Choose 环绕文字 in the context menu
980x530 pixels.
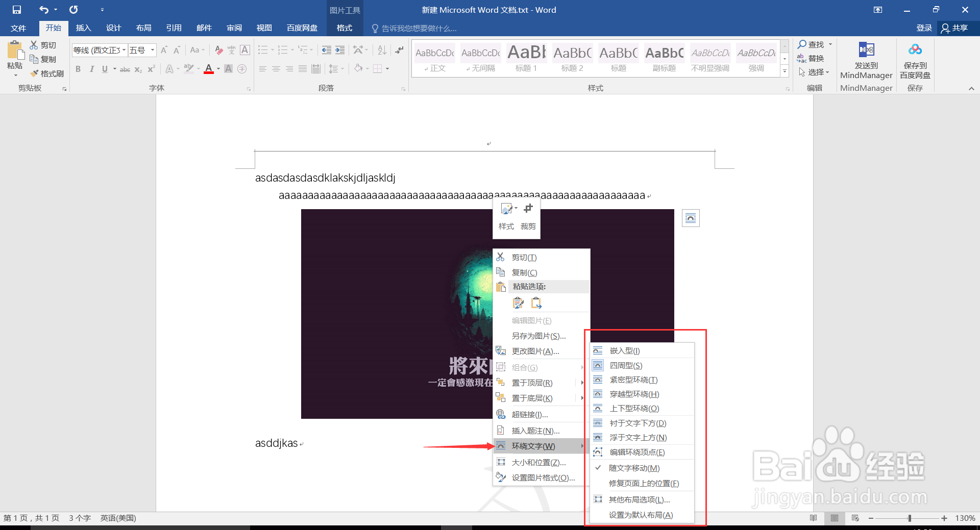pyautogui.click(x=533, y=446)
